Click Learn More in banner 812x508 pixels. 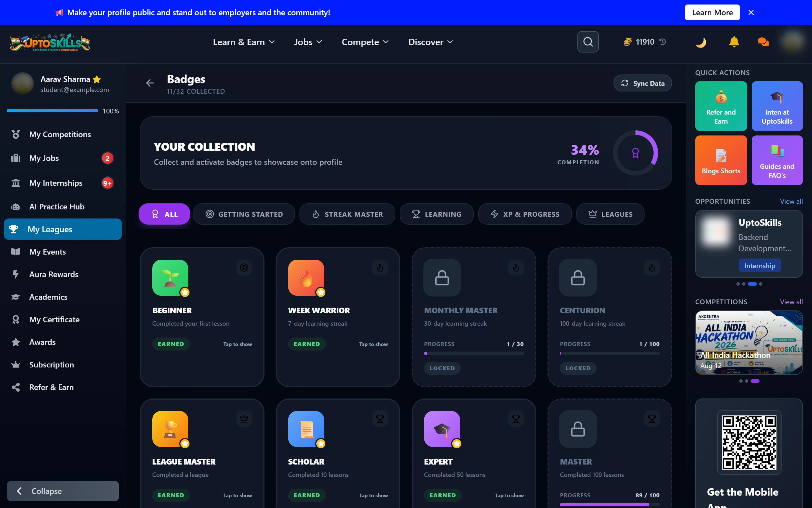pos(712,12)
